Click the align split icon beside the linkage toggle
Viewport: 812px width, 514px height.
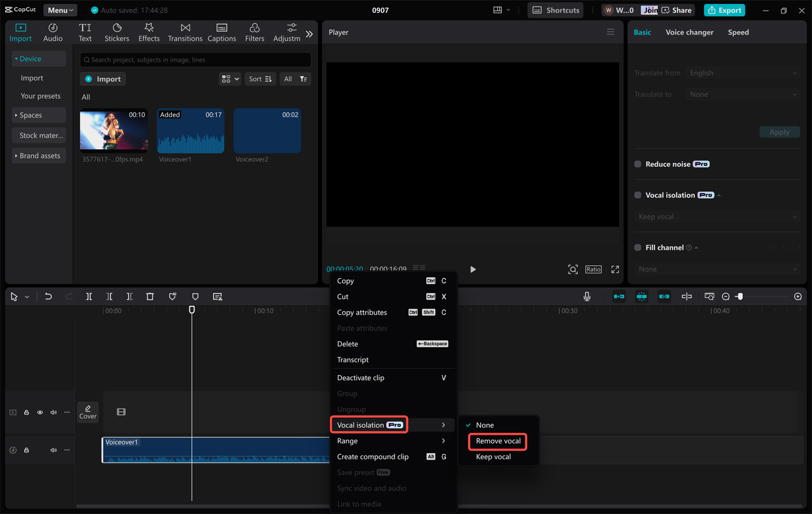point(686,296)
